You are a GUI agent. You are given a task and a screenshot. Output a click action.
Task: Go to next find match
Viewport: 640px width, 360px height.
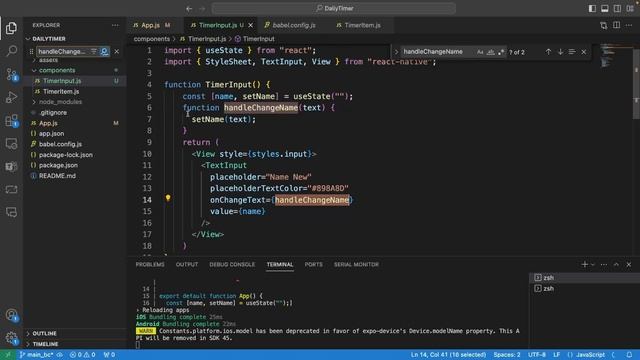pyautogui.click(x=560, y=52)
